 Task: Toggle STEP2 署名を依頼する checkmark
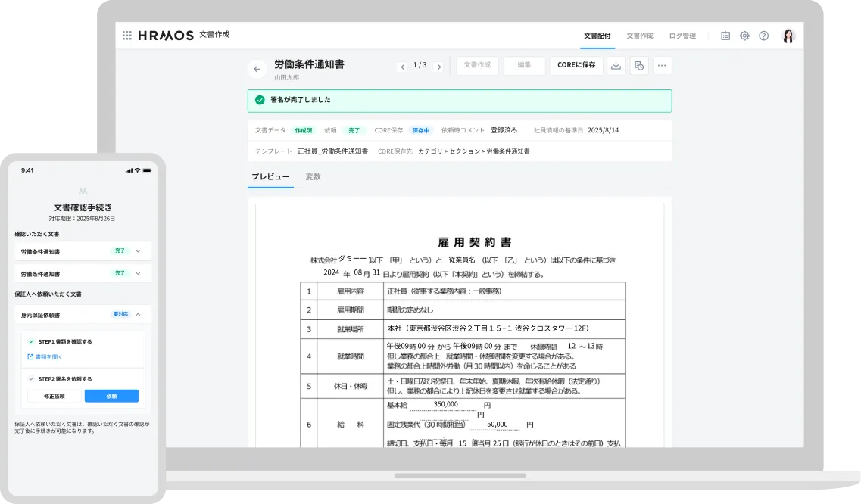pos(31,378)
